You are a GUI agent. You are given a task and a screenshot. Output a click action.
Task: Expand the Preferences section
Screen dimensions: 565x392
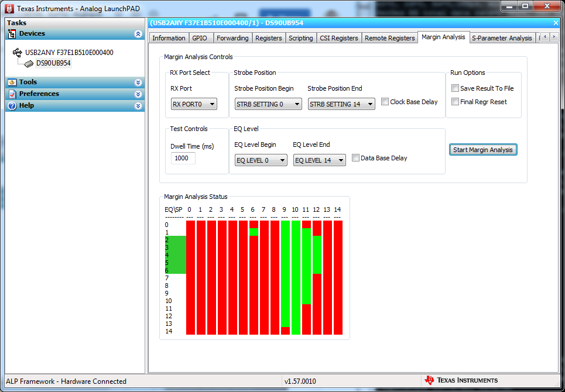[138, 94]
